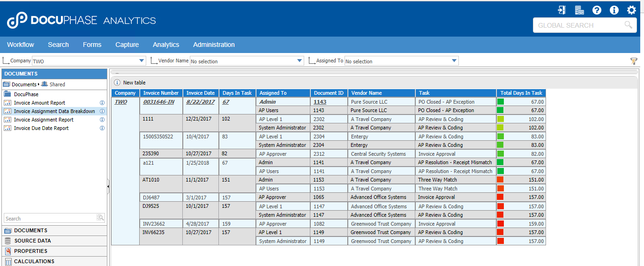The height and width of the screenshot is (266, 644).
Task: Click the Calculations grid icon
Action: 7,261
